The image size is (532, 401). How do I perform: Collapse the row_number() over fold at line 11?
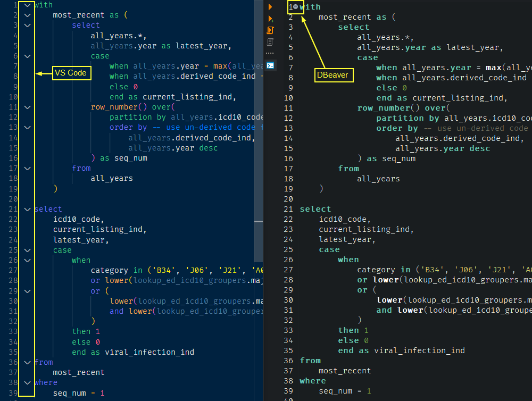click(x=27, y=107)
